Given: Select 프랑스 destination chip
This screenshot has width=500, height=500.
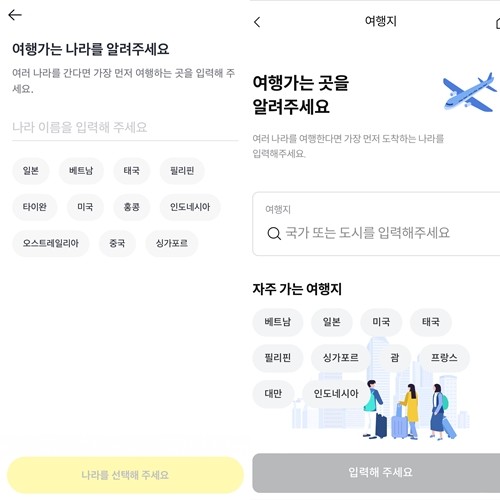Looking at the screenshot, I should coord(444,358).
